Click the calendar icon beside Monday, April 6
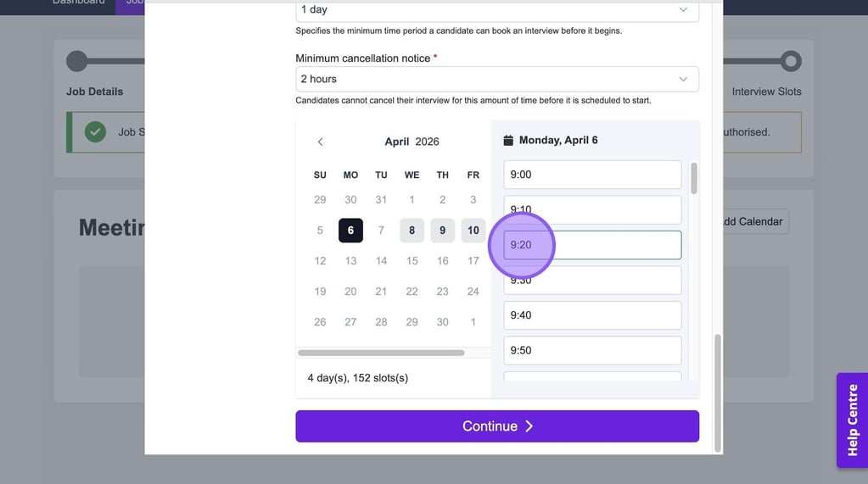Image resolution: width=868 pixels, height=484 pixels. (508, 140)
